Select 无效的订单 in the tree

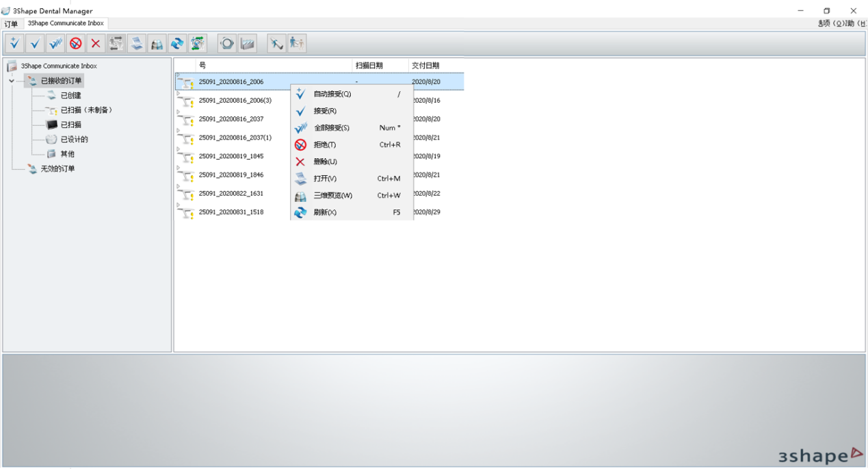pyautogui.click(x=57, y=168)
